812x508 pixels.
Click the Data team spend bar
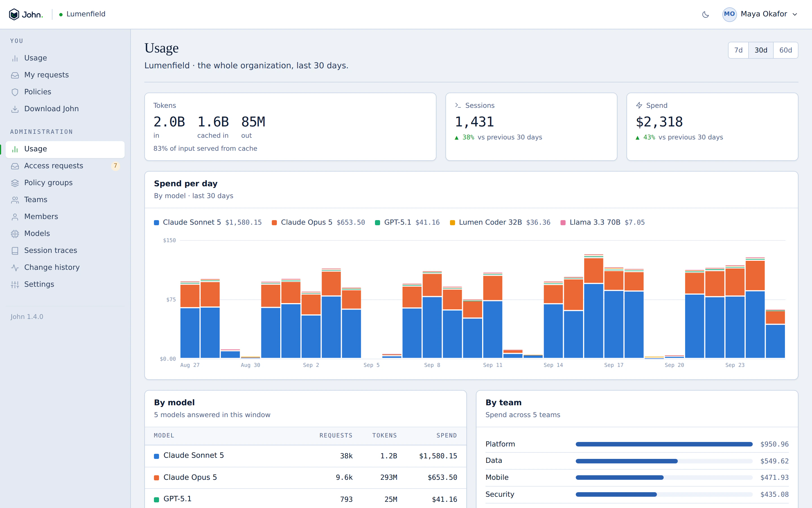664,461
